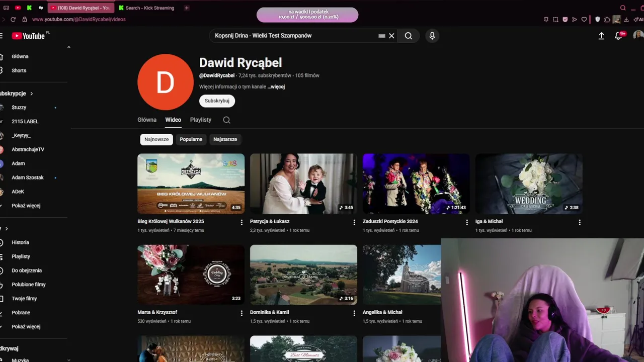The width and height of the screenshot is (644, 362).
Task: Click the ...więcej channel info link
Action: (276, 86)
